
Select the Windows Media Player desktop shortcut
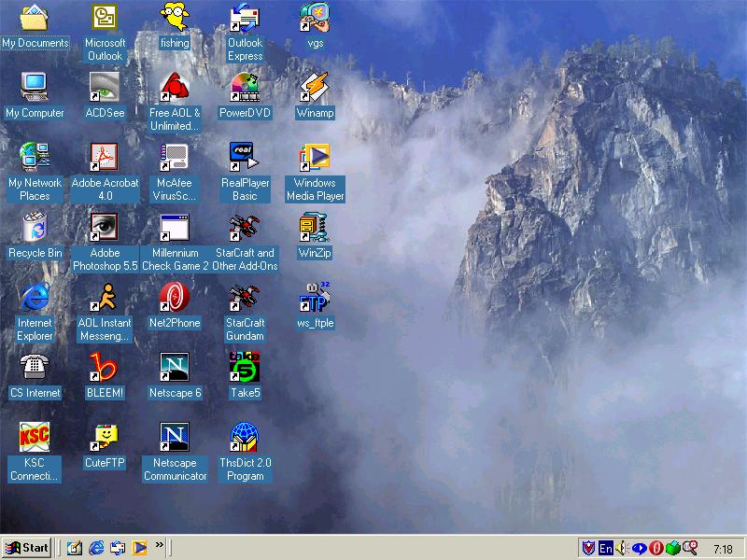tap(315, 157)
